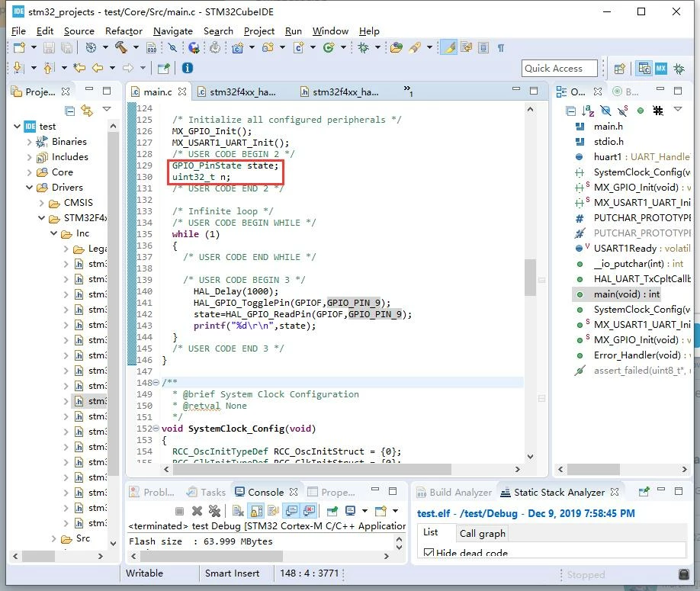700x591 pixels.
Task: Open the Build hammer dropdown arrow
Action: pyautogui.click(x=136, y=47)
